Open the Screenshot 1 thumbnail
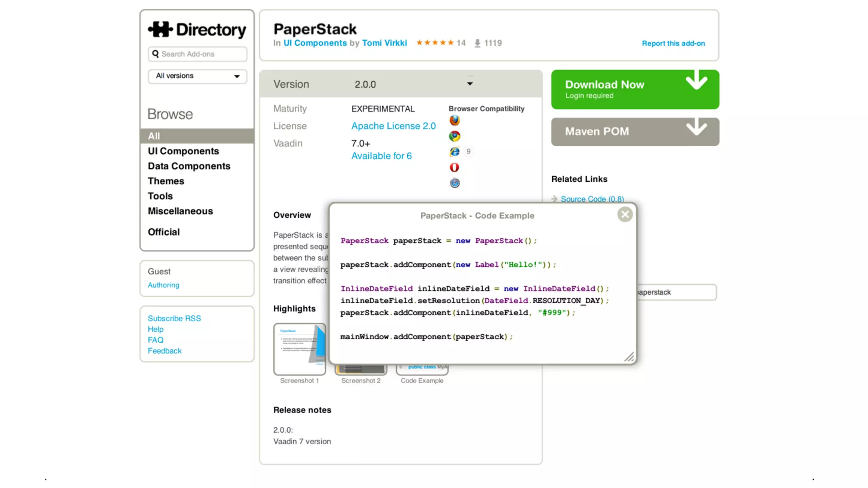 point(299,349)
